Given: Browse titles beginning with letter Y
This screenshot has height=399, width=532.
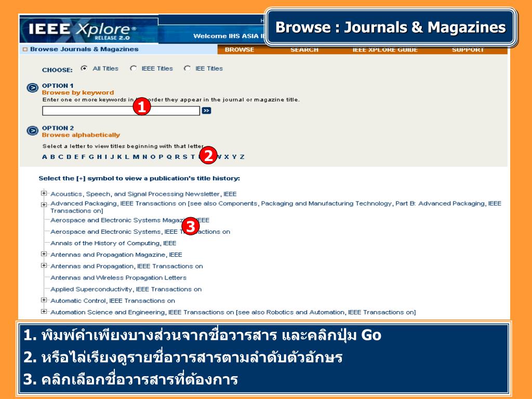Looking at the screenshot, I should point(234,157).
